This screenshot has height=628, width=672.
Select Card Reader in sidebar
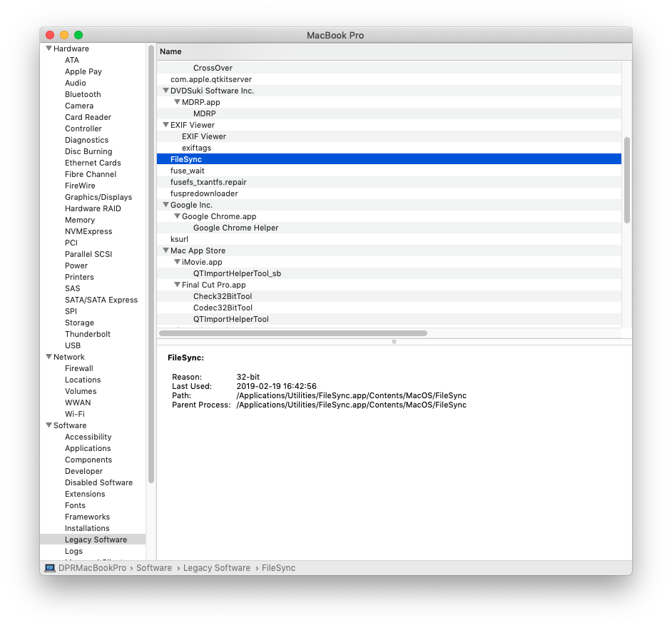[88, 117]
